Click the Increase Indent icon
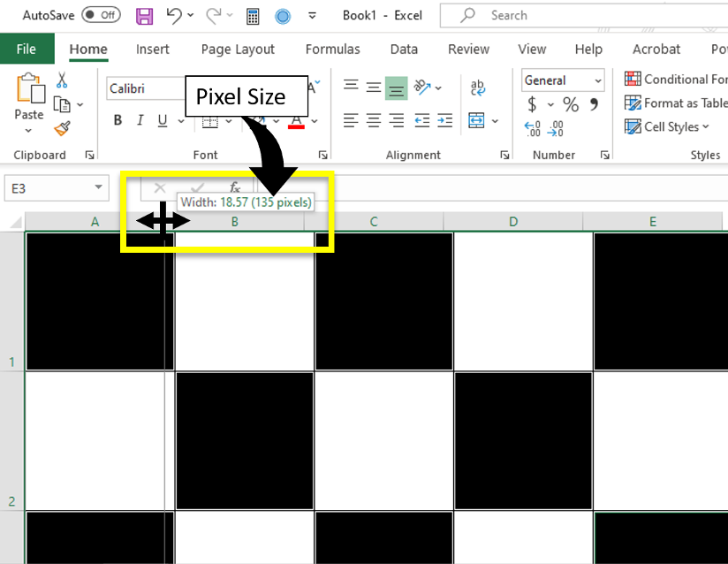This screenshot has width=728, height=564. (x=444, y=121)
